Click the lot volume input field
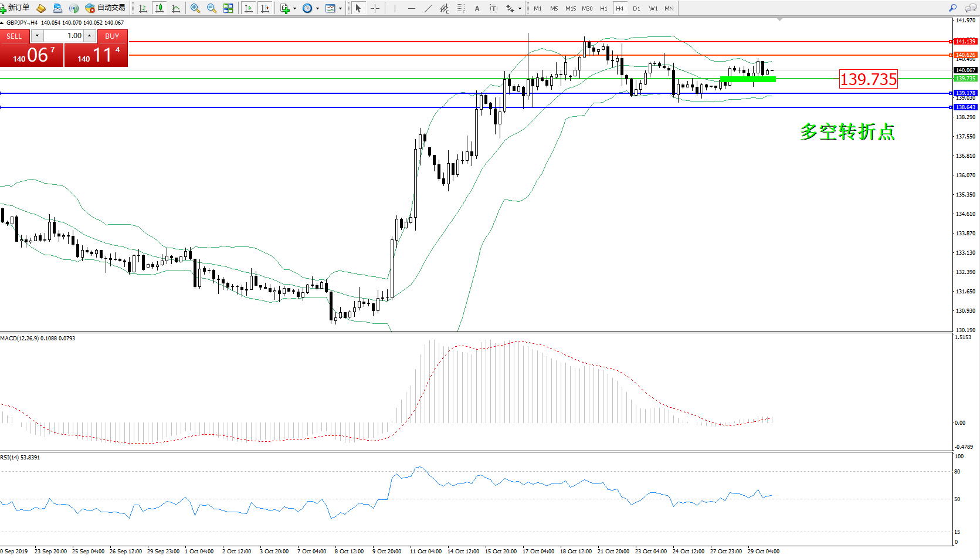Screen dimensions: 980x558 [65, 36]
